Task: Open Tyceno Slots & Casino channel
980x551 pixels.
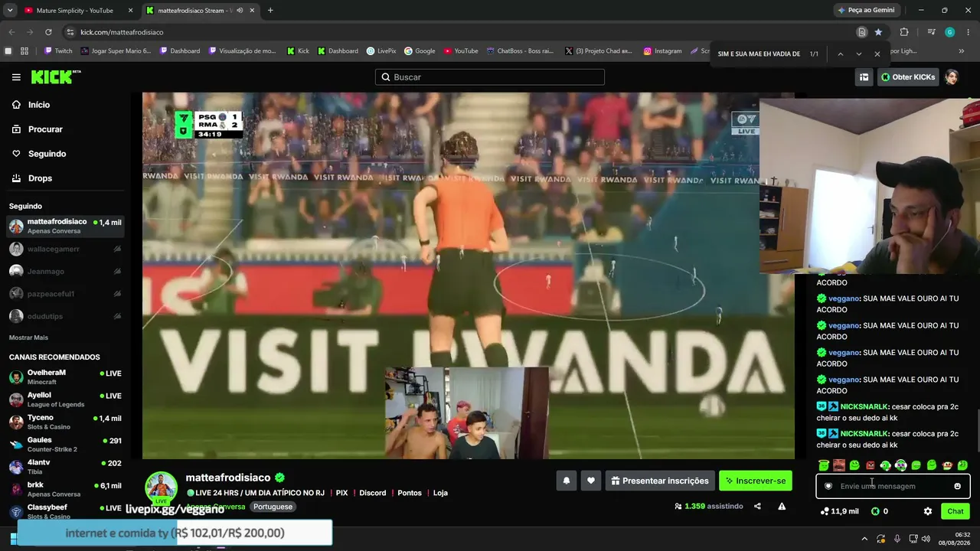Action: (65, 422)
